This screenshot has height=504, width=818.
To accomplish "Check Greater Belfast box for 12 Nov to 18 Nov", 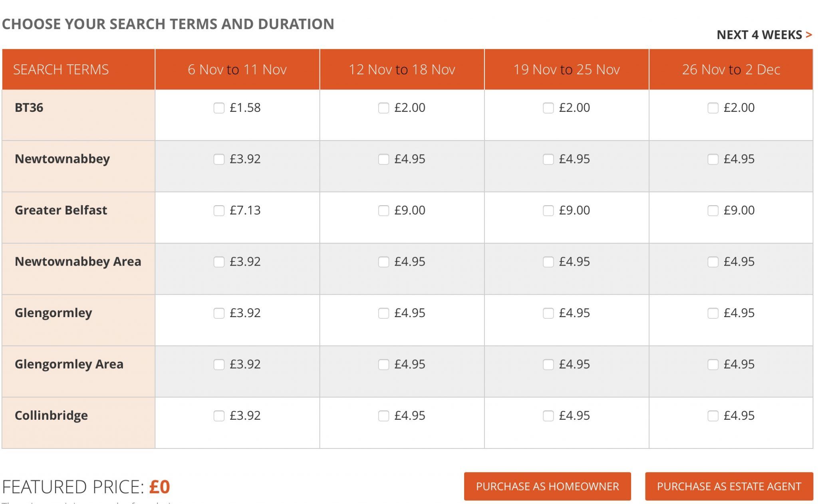I will 383,210.
